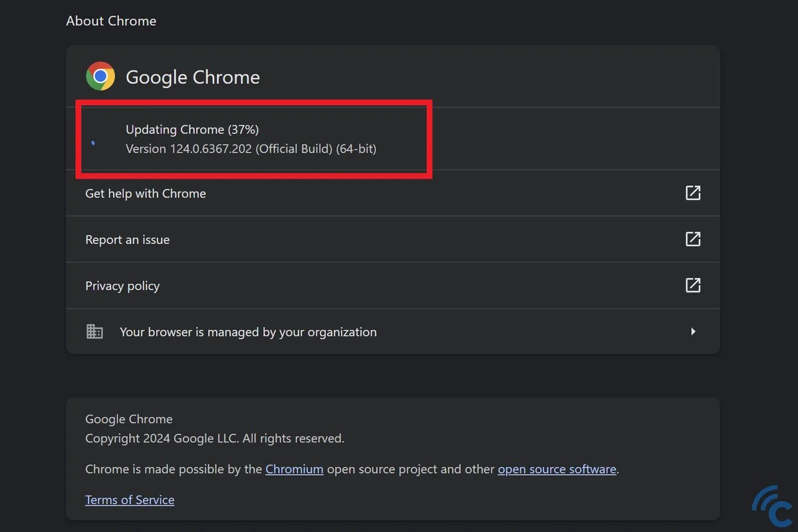Expand the managed by your organization arrow

pyautogui.click(x=693, y=331)
